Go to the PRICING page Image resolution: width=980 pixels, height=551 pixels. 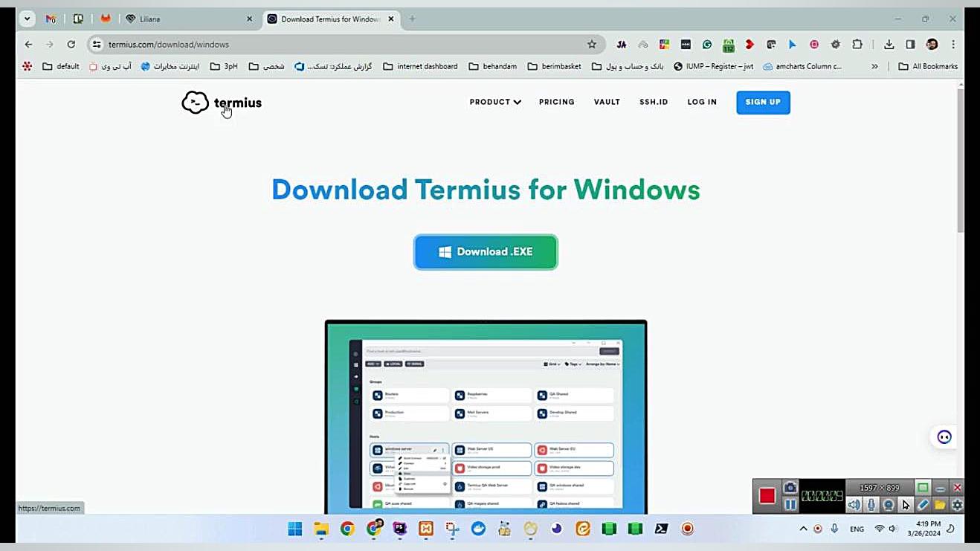(x=557, y=102)
